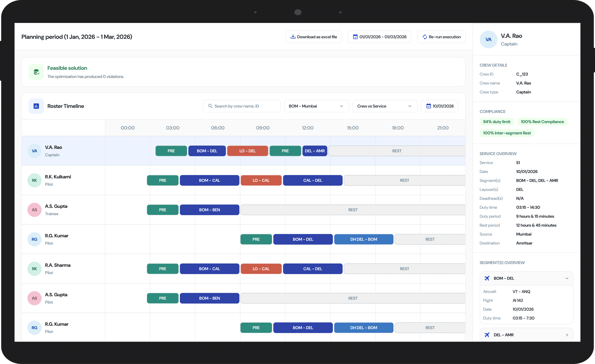Open the BOM - Mumbai base dropdown
595x364 pixels.
tap(316, 106)
